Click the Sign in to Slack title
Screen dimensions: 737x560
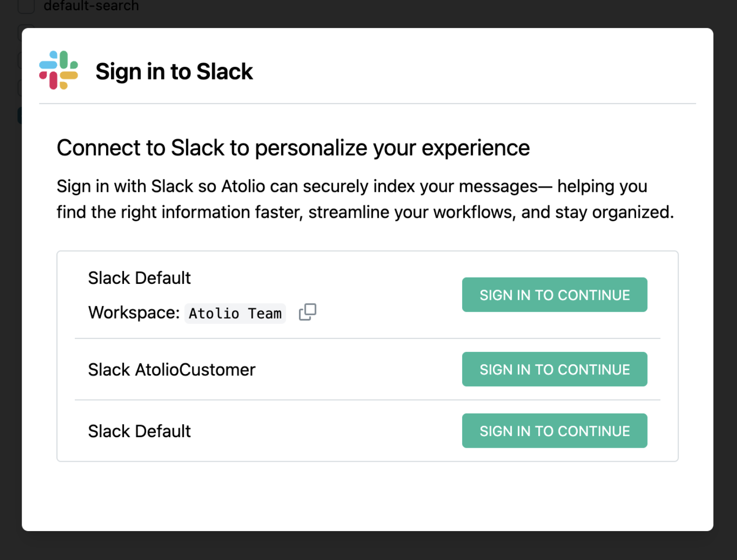(175, 71)
